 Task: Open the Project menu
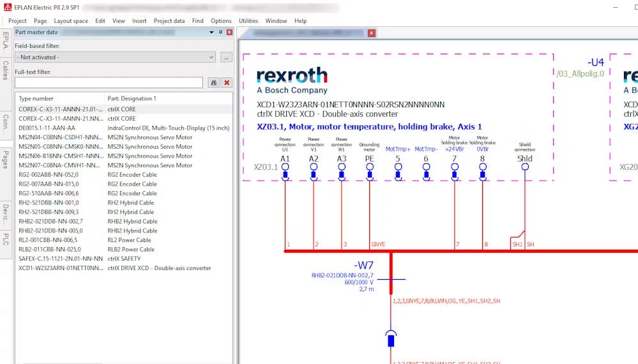[17, 20]
